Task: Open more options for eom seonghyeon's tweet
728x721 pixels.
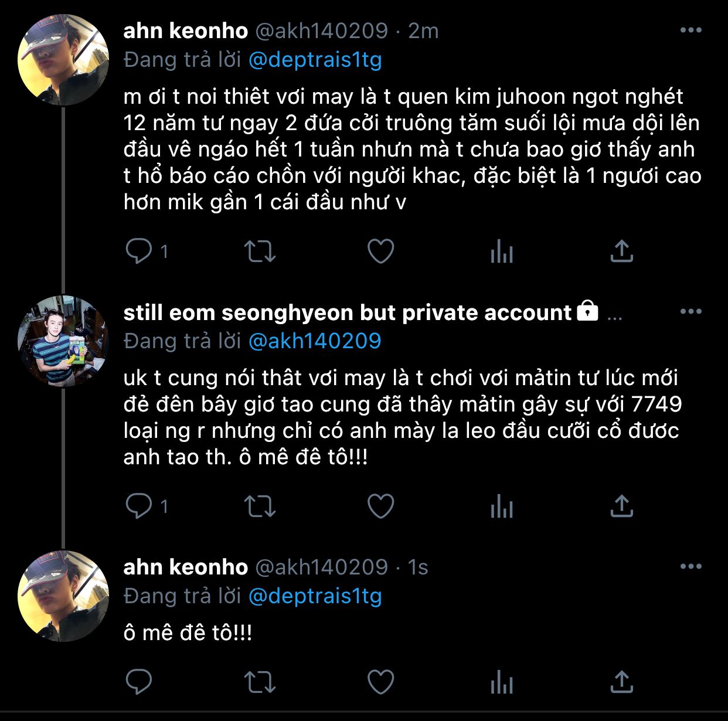Action: 690,312
